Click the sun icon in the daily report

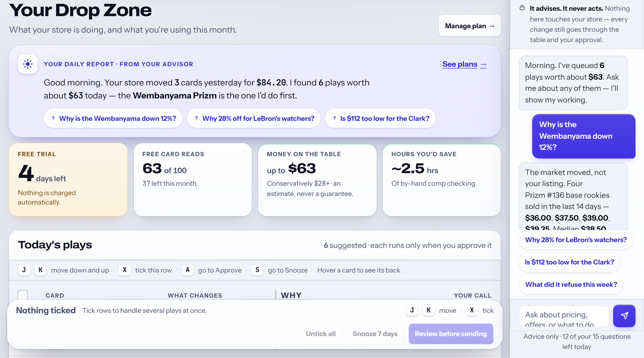pos(28,64)
